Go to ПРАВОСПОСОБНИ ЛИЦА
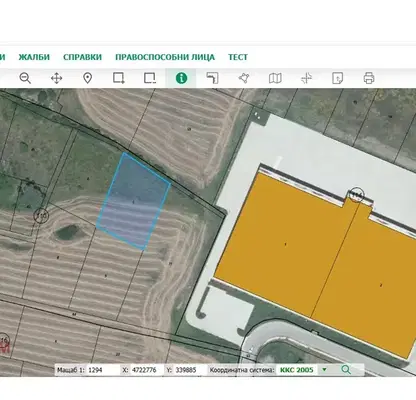This screenshot has width=416, height=400. point(165,57)
